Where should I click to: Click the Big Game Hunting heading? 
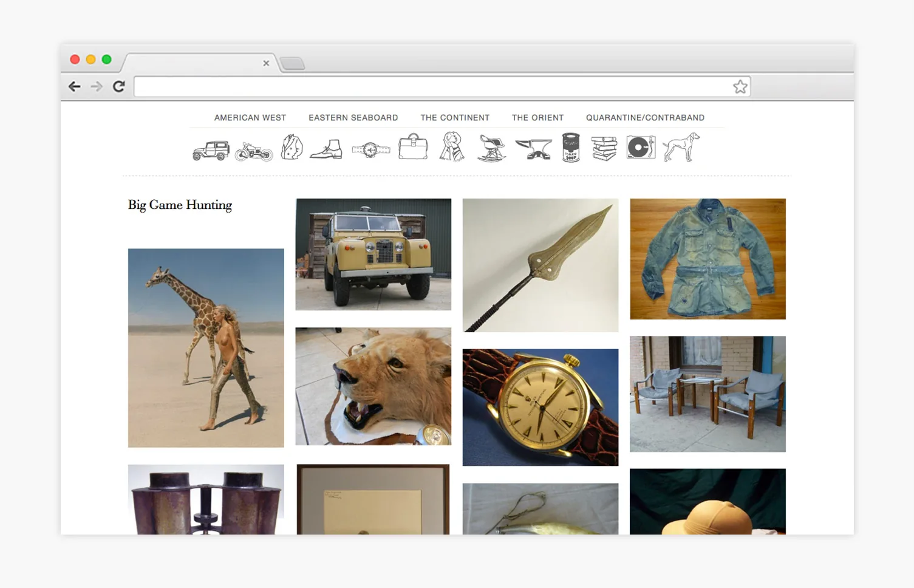coord(180,205)
